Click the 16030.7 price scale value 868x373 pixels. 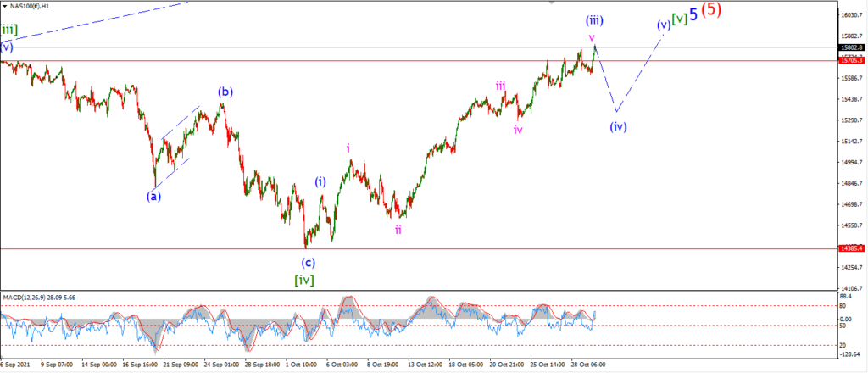pos(852,15)
